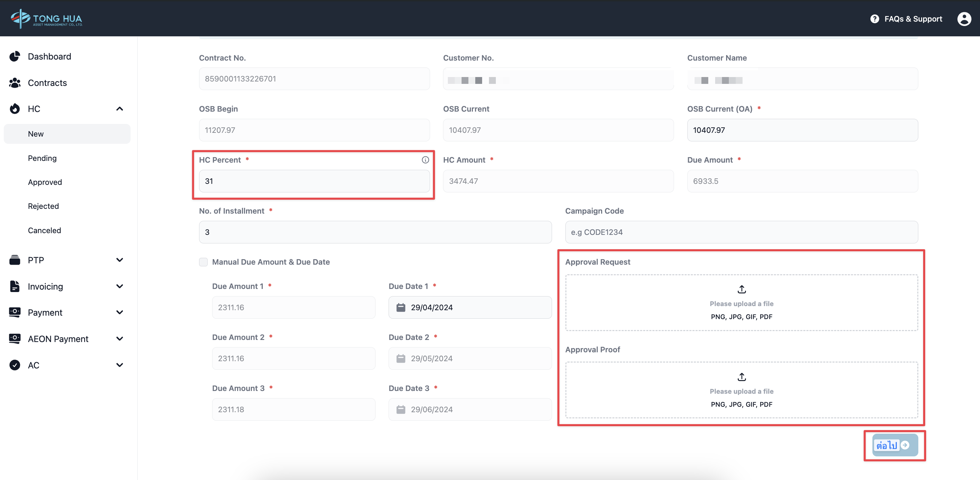The width and height of the screenshot is (980, 480).
Task: Click the Tong Hua logo
Action: click(x=46, y=18)
